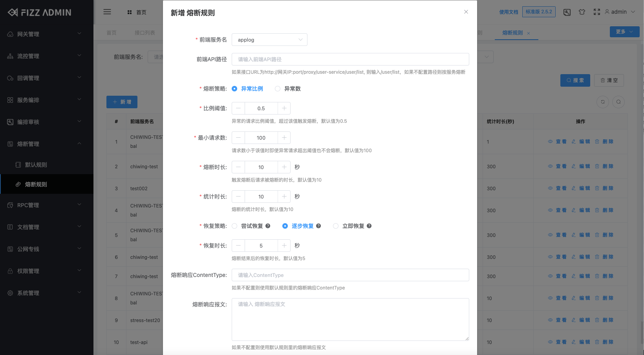Increase the 统计时长 value
644x355 pixels.
tap(284, 197)
